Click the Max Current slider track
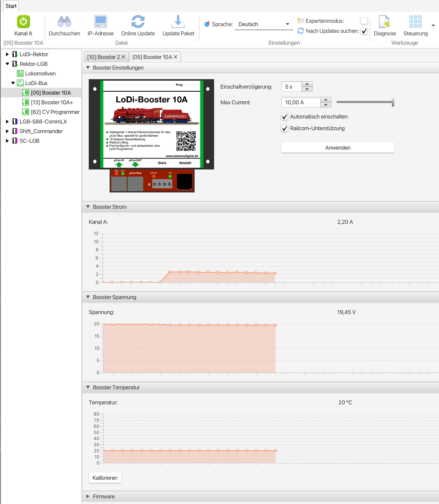439x504 pixels. click(364, 102)
